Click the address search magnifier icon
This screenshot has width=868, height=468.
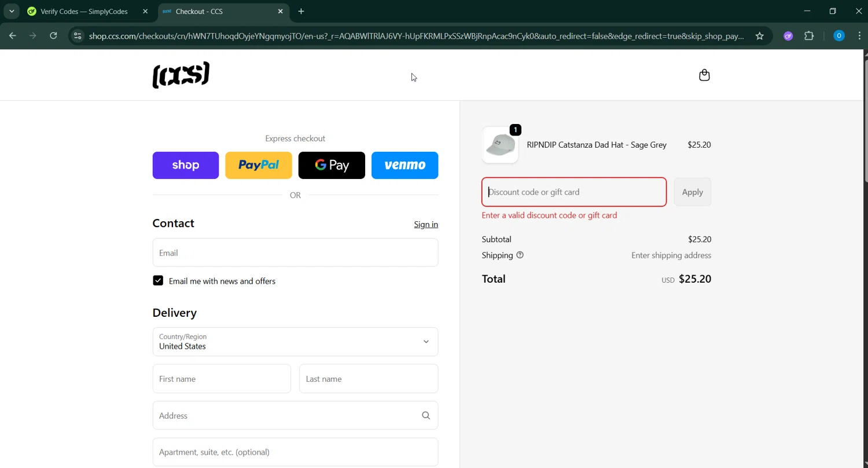(426, 415)
